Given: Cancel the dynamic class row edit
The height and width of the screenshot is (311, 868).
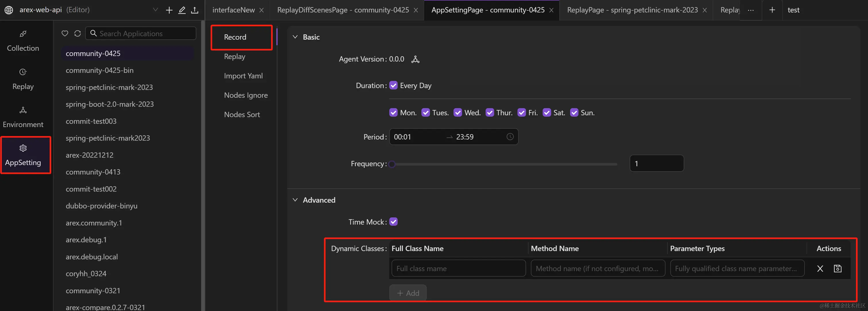Looking at the screenshot, I should (820, 269).
